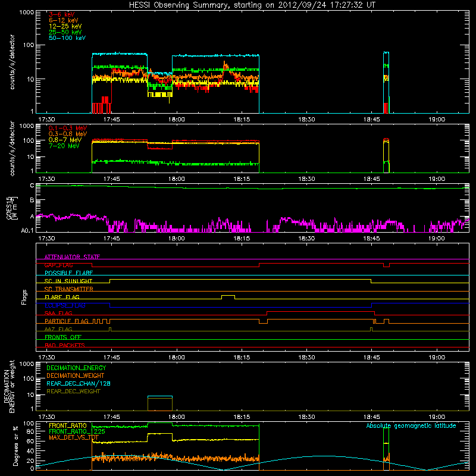476x476 pixels.
Task: Click the GAP_FLAG dip near 18:48
Action: (x=386, y=265)
